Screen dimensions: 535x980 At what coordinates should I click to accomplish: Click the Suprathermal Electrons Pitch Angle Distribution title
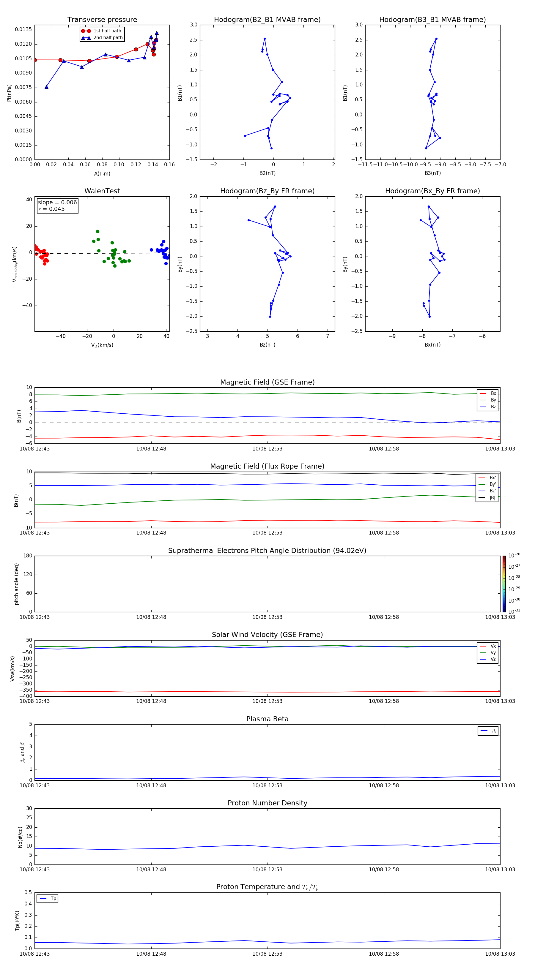(267, 551)
